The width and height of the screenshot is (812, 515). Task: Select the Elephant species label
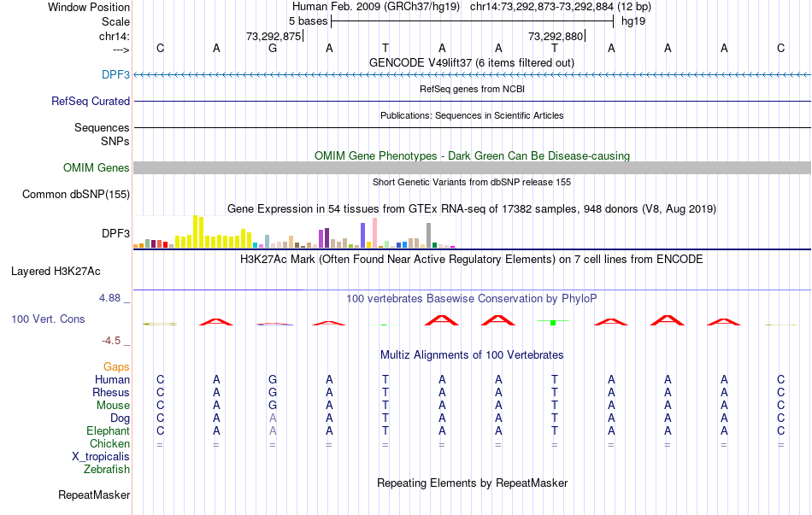click(x=109, y=430)
